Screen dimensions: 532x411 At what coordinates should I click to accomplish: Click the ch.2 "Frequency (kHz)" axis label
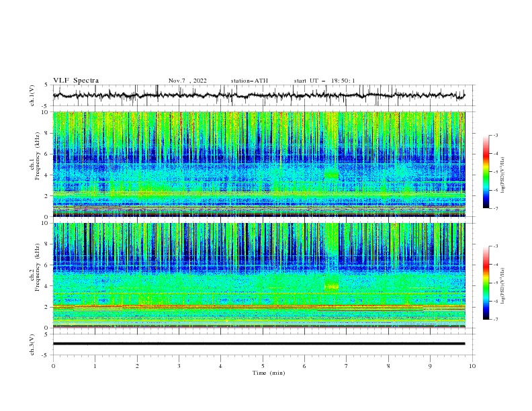[38, 267]
